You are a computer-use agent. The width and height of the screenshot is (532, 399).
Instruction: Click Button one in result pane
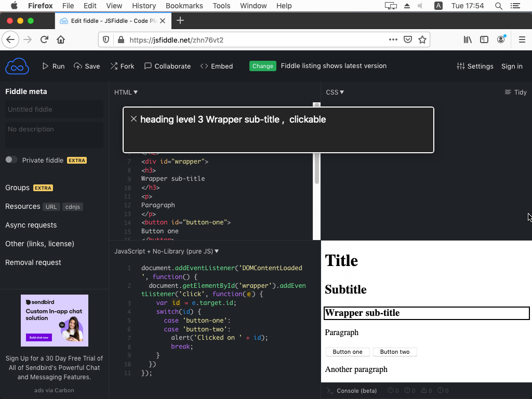click(x=348, y=352)
